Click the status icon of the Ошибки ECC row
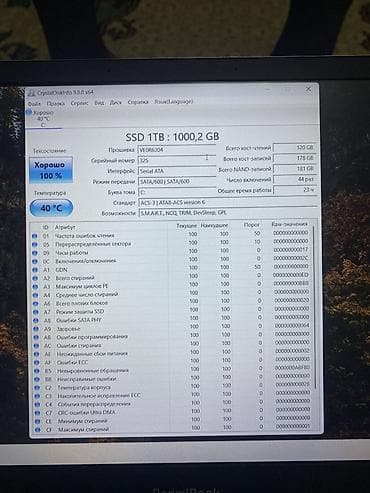Viewport: 370px width, 493px height. coord(37,363)
